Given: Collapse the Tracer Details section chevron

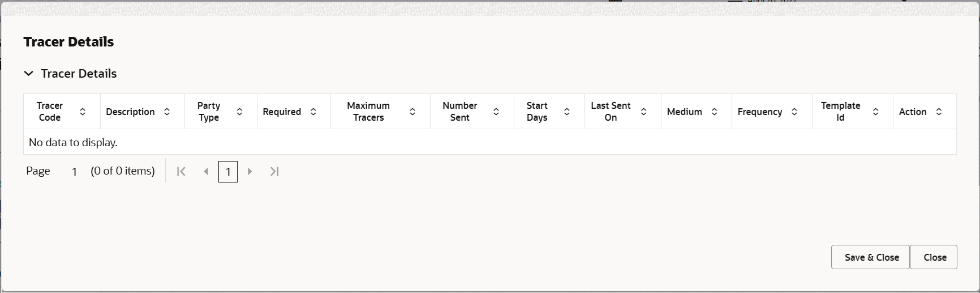Looking at the screenshot, I should pyautogui.click(x=29, y=74).
